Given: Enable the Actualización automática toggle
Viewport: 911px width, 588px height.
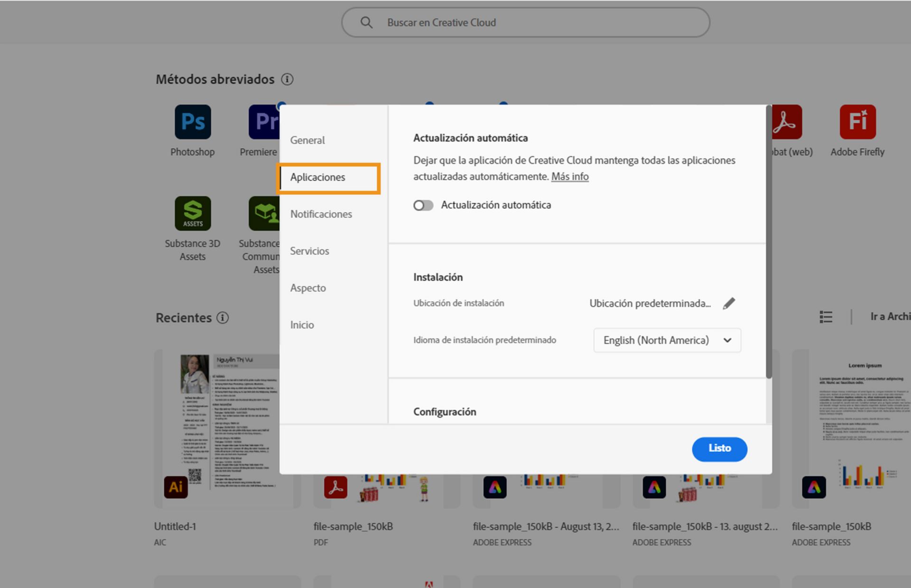Looking at the screenshot, I should (x=423, y=205).
